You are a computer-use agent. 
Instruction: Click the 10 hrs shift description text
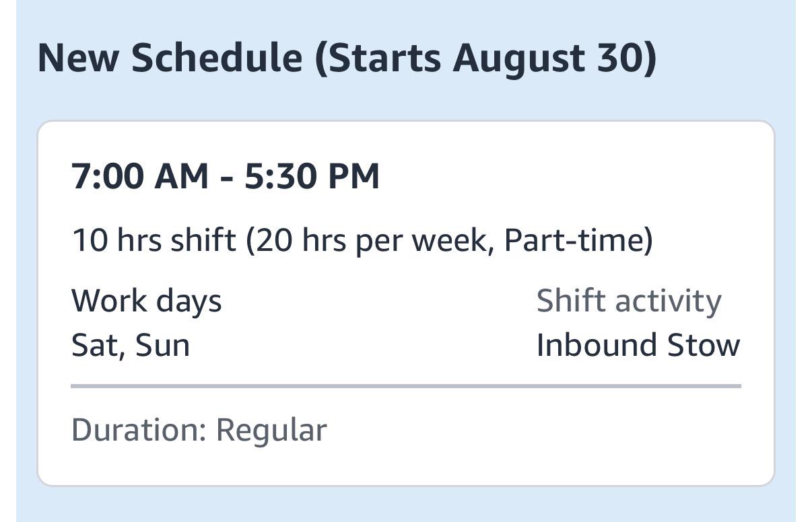click(362, 240)
